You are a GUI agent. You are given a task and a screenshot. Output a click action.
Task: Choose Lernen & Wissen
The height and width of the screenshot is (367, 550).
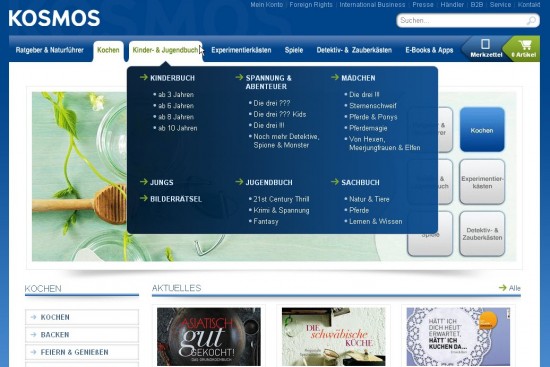(x=375, y=221)
